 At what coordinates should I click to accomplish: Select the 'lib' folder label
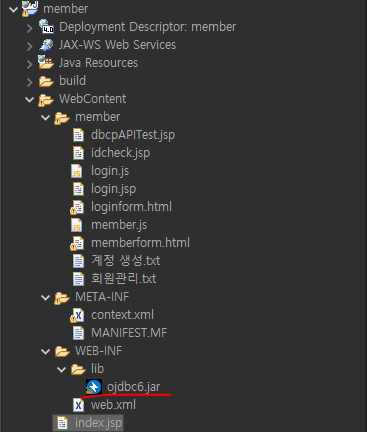(97, 369)
